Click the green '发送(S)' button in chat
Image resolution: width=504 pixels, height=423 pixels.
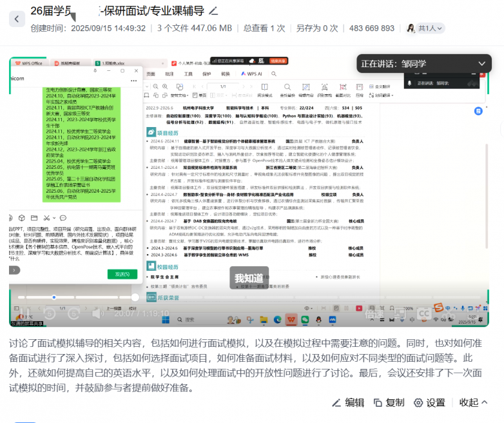click(x=122, y=274)
